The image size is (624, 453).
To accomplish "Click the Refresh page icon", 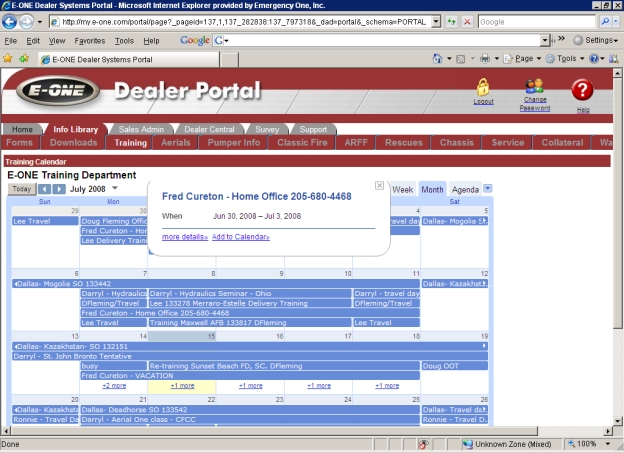I will tap(451, 21).
